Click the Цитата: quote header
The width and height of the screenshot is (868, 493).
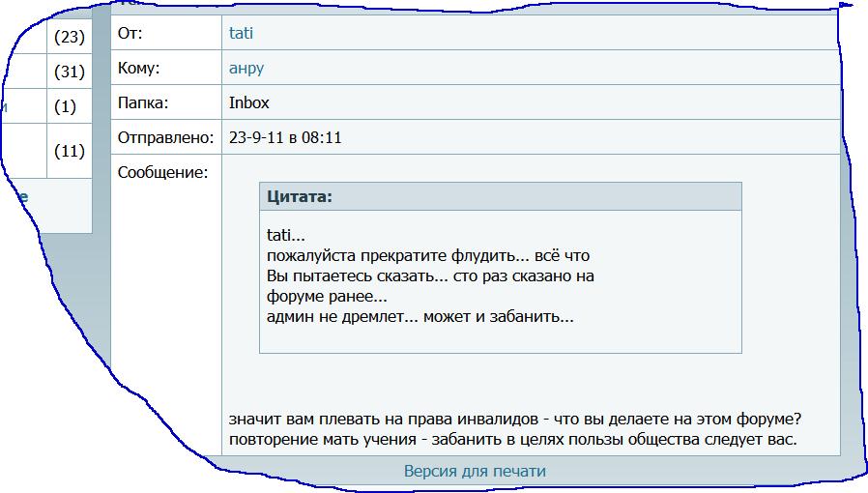300,197
